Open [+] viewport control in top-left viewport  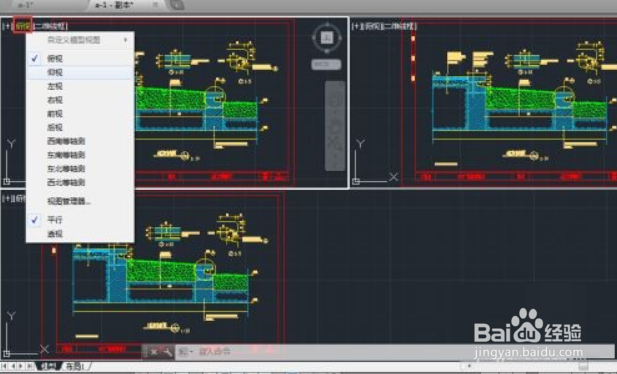7,26
